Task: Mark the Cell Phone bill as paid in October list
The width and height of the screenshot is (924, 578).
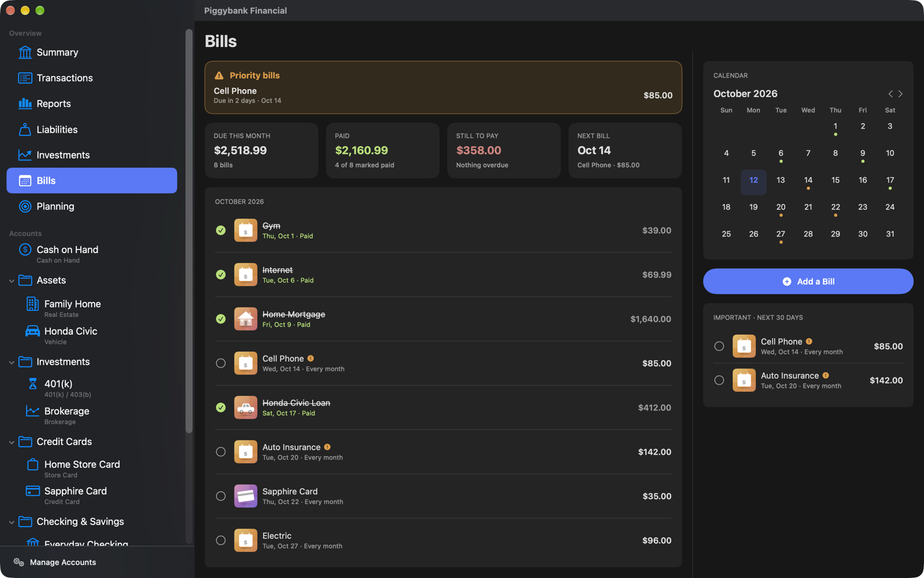Action: pyautogui.click(x=221, y=363)
